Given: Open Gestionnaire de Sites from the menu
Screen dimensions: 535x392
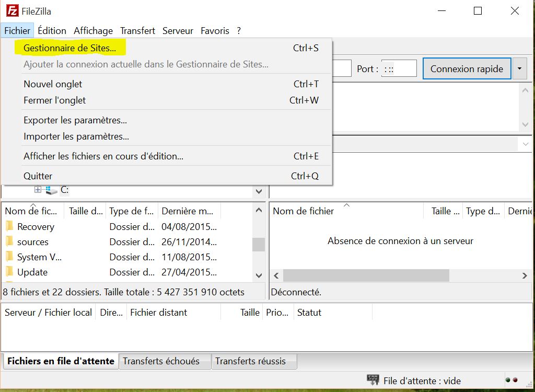Looking at the screenshot, I should (69, 48).
